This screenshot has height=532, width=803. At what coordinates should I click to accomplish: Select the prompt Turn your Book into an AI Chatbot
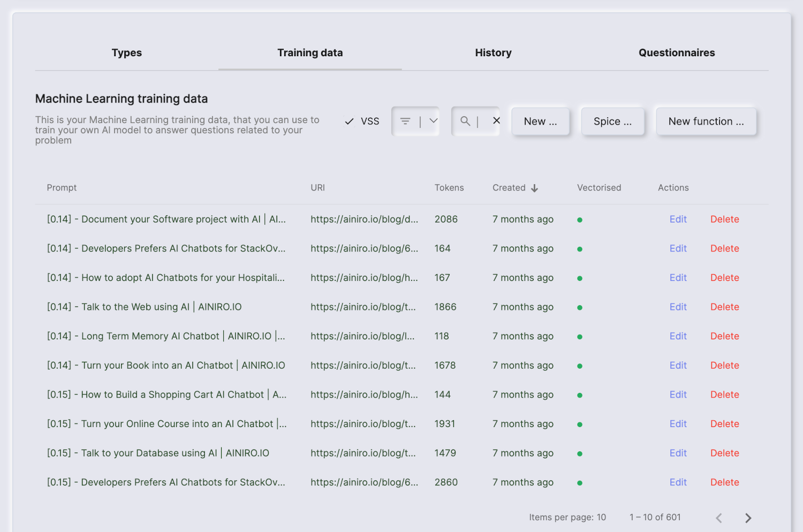pos(166,366)
